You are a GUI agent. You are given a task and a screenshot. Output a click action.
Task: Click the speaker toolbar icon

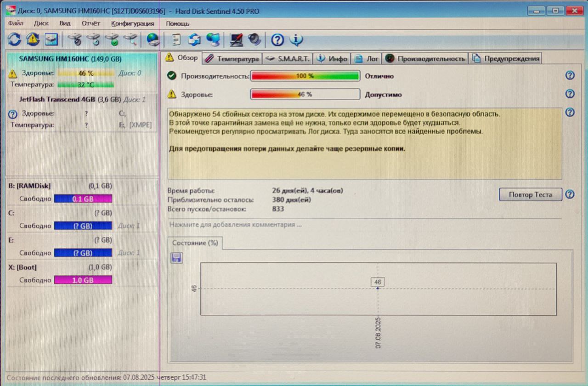(254, 40)
